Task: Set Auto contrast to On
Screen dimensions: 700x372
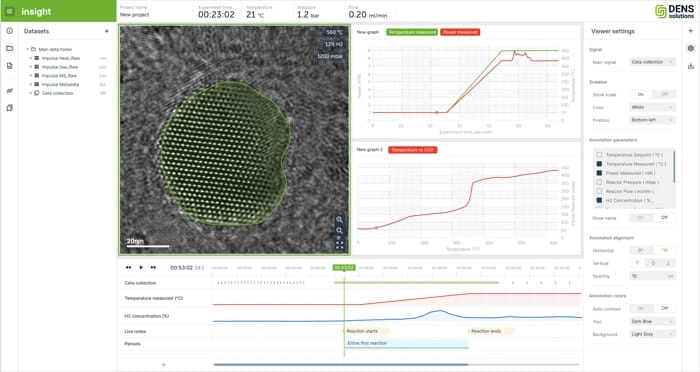Action: 641,308
